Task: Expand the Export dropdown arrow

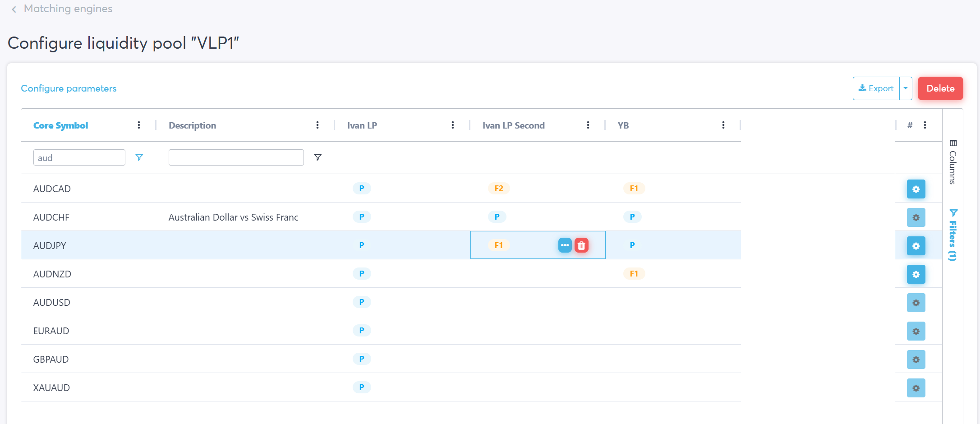Action: point(906,88)
